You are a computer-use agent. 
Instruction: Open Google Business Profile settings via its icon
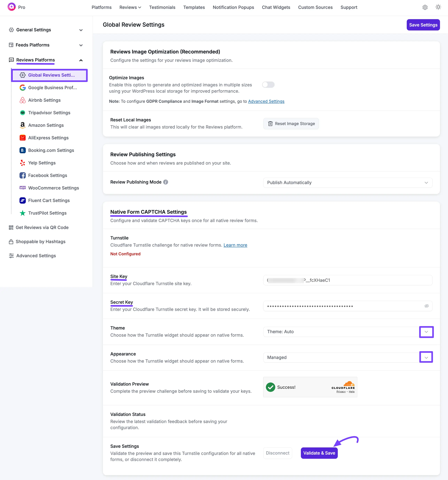pyautogui.click(x=22, y=88)
